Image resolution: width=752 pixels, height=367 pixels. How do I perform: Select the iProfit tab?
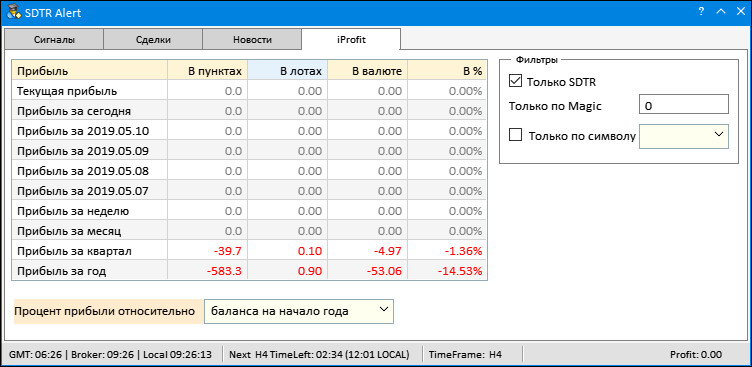pyautogui.click(x=351, y=39)
